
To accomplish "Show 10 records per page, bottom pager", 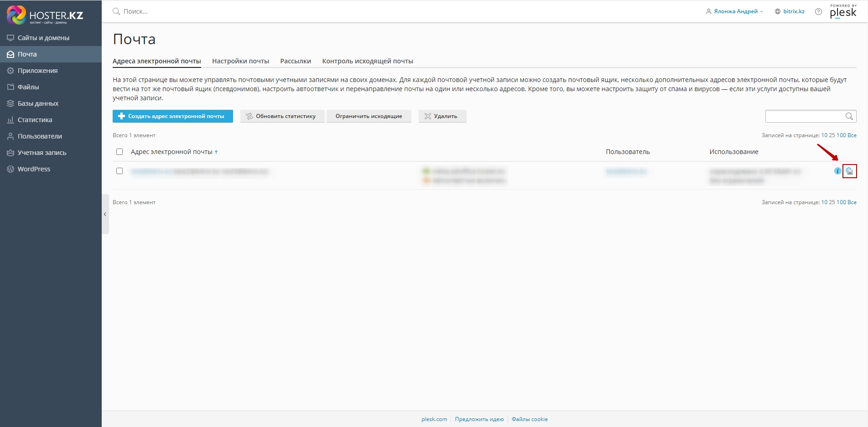I will [x=824, y=202].
